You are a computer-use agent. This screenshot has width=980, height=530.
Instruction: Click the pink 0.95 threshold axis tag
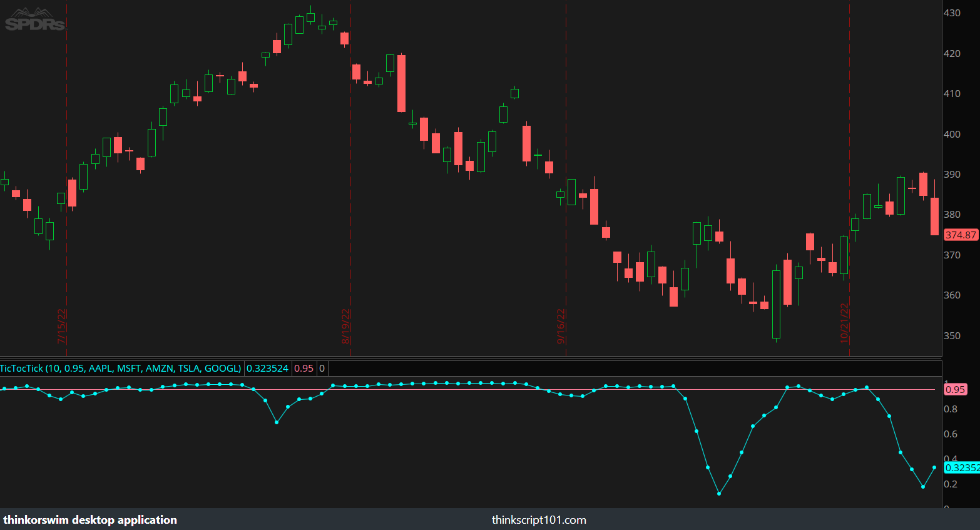[x=956, y=389]
